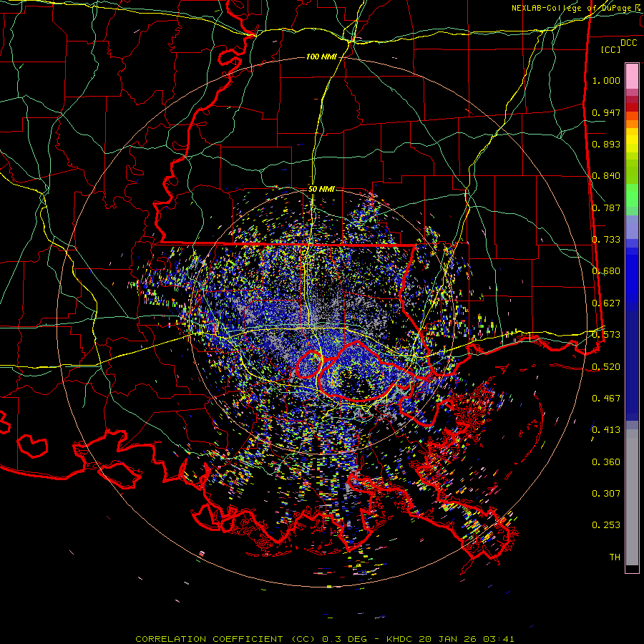Click the 100 NMI range ring label
644x644 pixels.
coord(321,57)
